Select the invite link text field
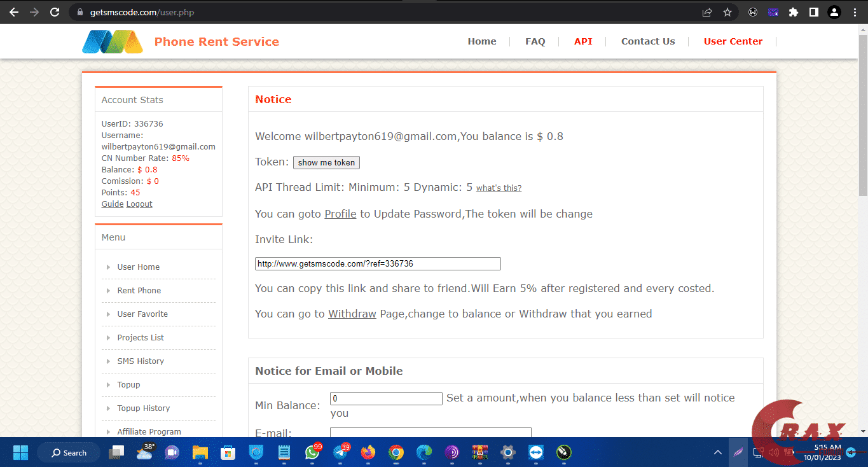 [x=378, y=263]
